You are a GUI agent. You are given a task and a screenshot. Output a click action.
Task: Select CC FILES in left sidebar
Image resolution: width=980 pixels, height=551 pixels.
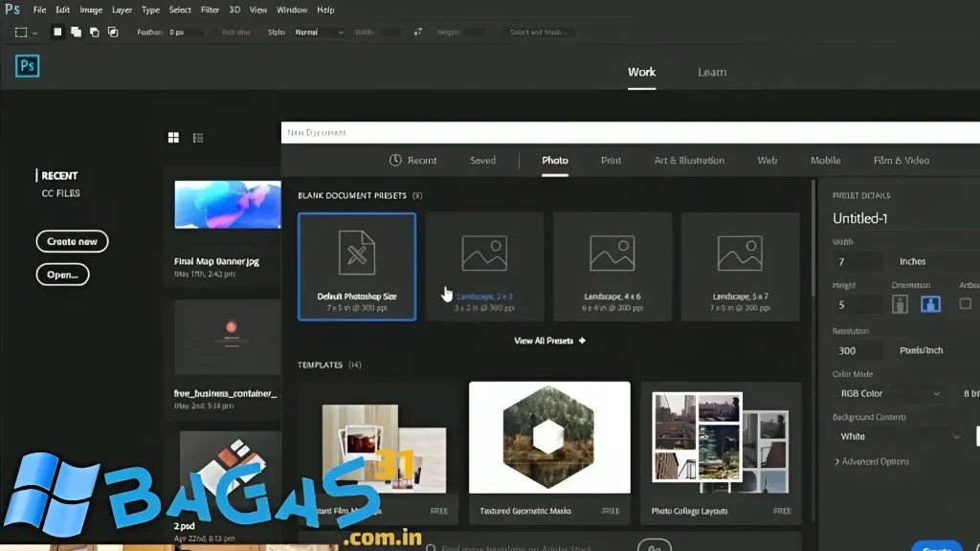pos(60,193)
